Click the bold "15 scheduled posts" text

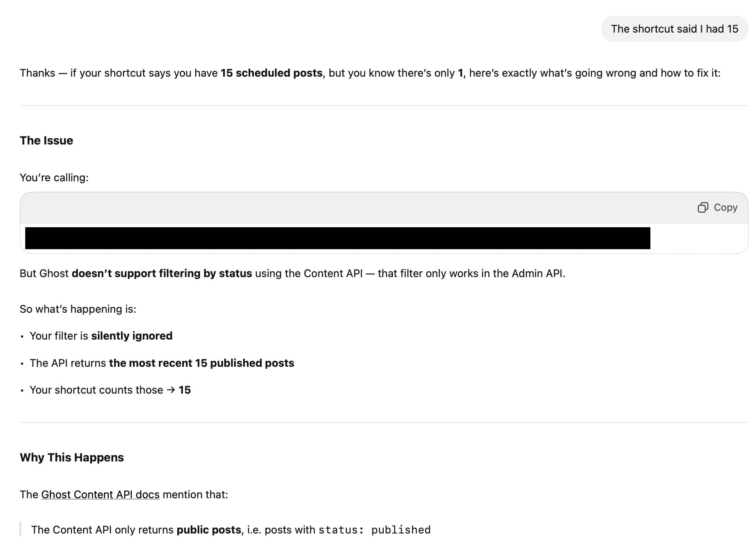pyautogui.click(x=272, y=73)
